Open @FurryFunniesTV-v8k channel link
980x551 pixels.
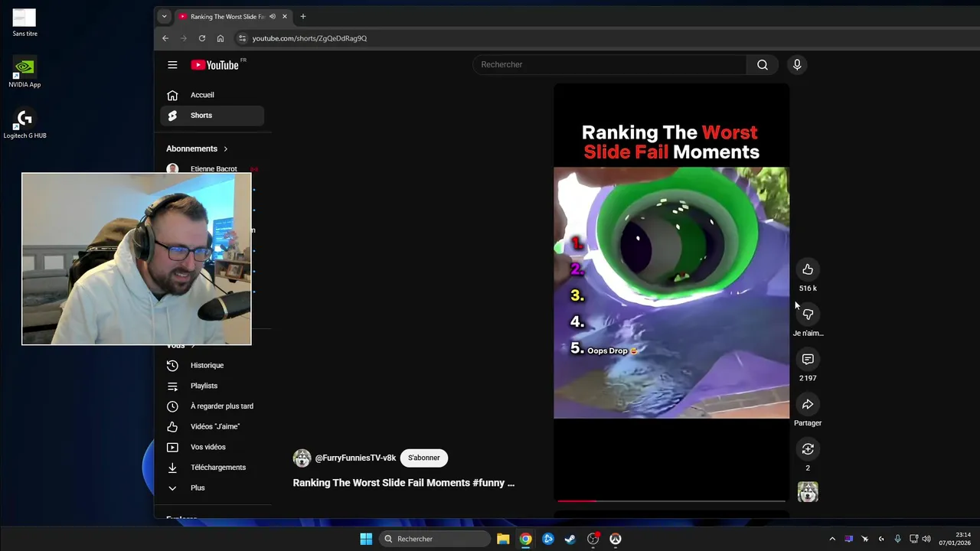coord(355,458)
